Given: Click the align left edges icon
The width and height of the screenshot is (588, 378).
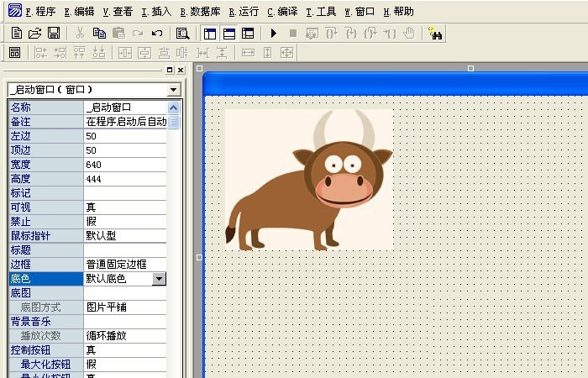Looking at the screenshot, I should [x=40, y=52].
